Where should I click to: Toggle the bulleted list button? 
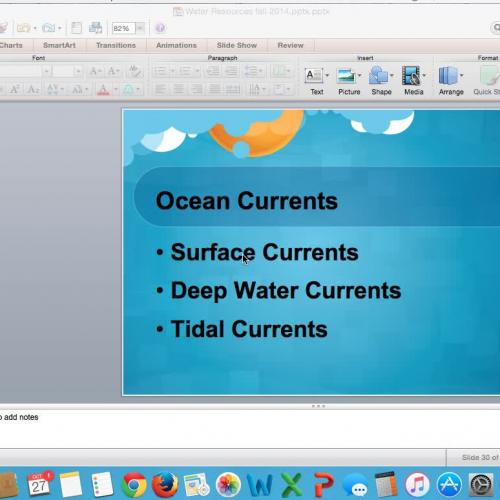[x=160, y=71]
